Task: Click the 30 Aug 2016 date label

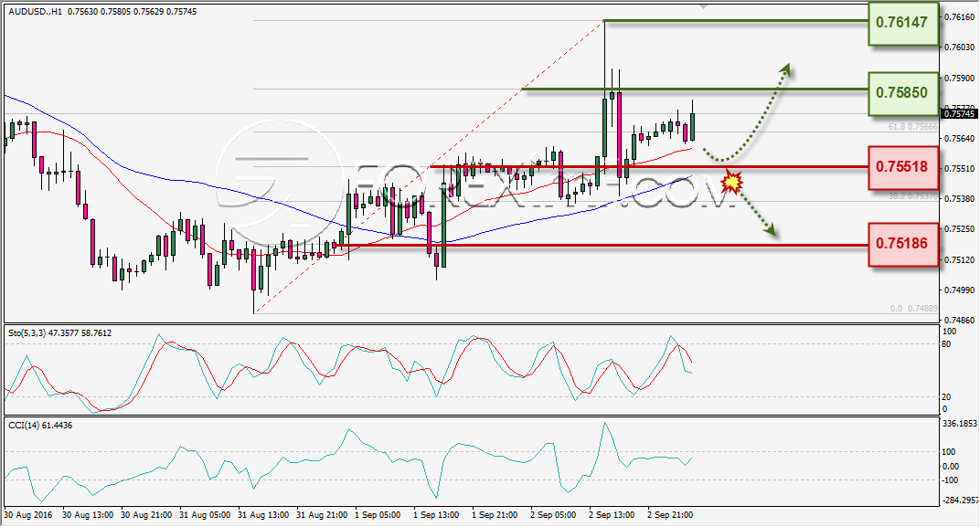Action: point(28,515)
